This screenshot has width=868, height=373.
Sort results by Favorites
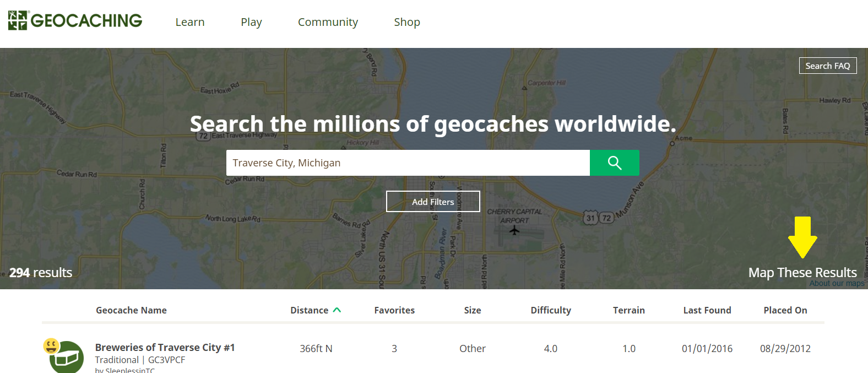coord(394,310)
